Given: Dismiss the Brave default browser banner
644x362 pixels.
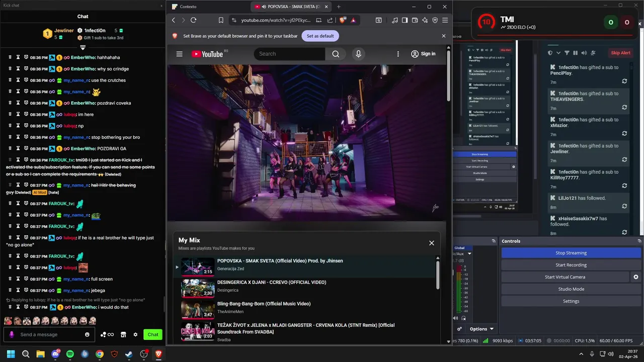Looking at the screenshot, I should pyautogui.click(x=443, y=36).
